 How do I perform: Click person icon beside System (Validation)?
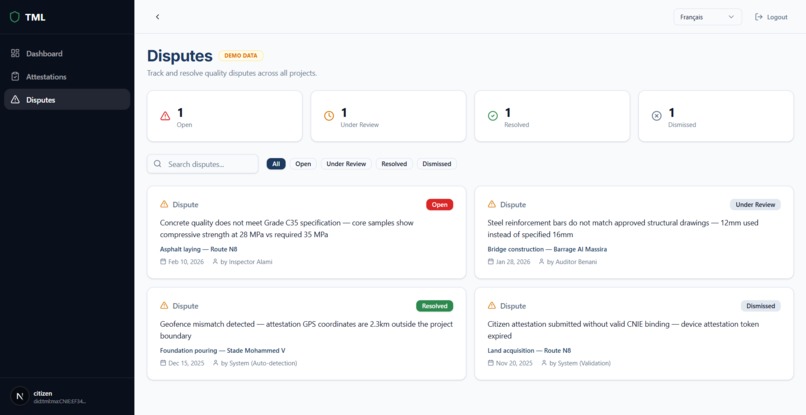pos(544,363)
